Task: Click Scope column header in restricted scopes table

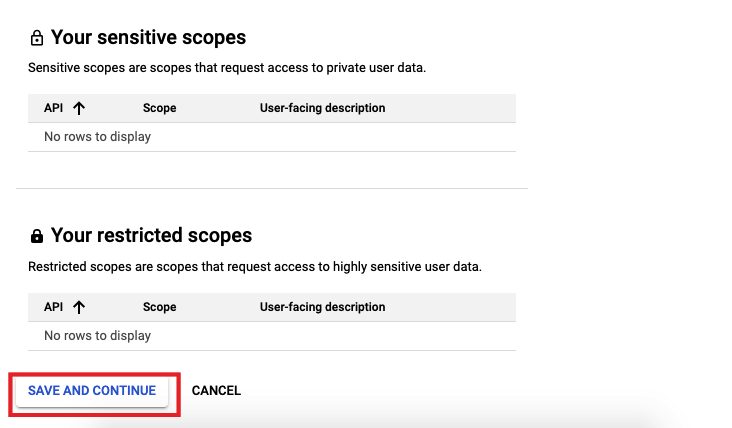Action: click(x=159, y=307)
